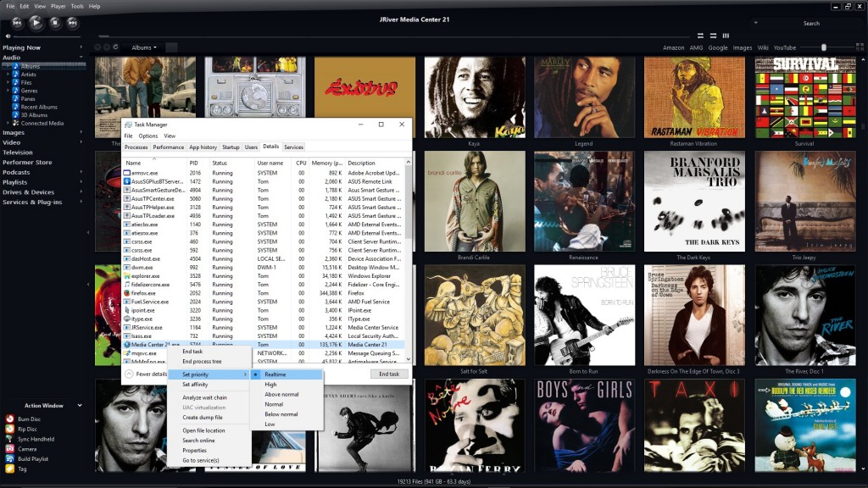Expand the Playing Now section arrow
This screenshot has height=488, width=868.
pyautogui.click(x=81, y=47)
